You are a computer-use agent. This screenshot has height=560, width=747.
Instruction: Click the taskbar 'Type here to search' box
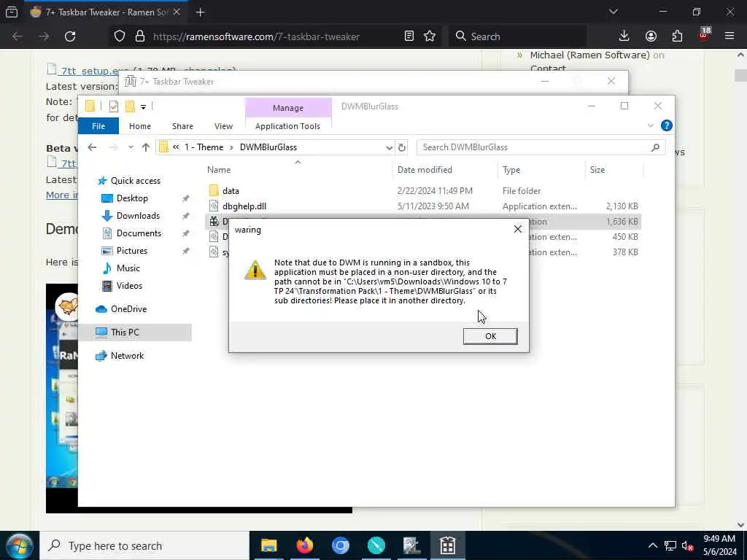tap(144, 545)
